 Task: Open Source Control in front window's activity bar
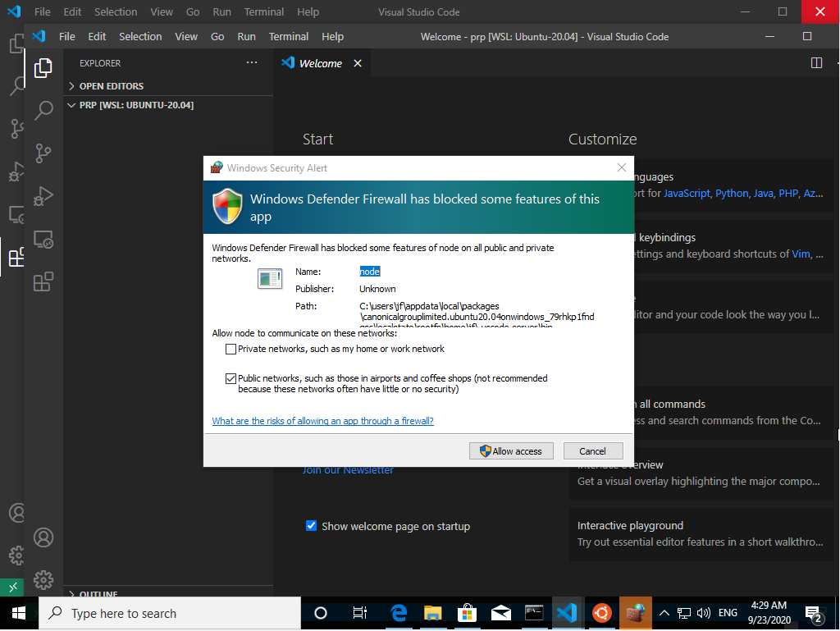(x=43, y=153)
